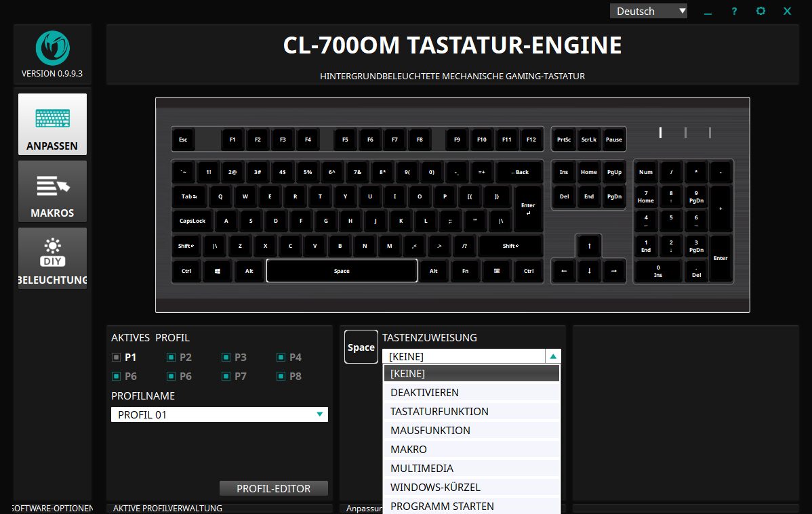
Task: Click the Windows key on the keyboard
Action: (x=218, y=271)
